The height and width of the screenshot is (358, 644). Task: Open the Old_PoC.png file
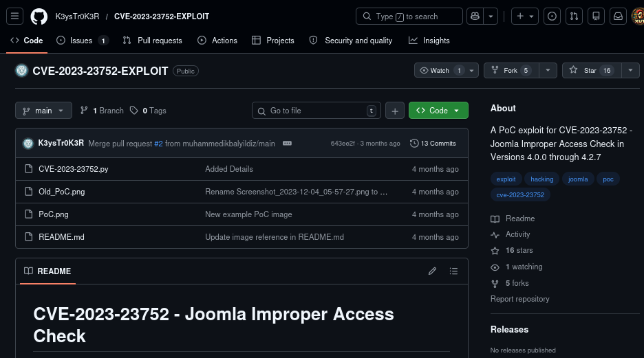click(62, 192)
